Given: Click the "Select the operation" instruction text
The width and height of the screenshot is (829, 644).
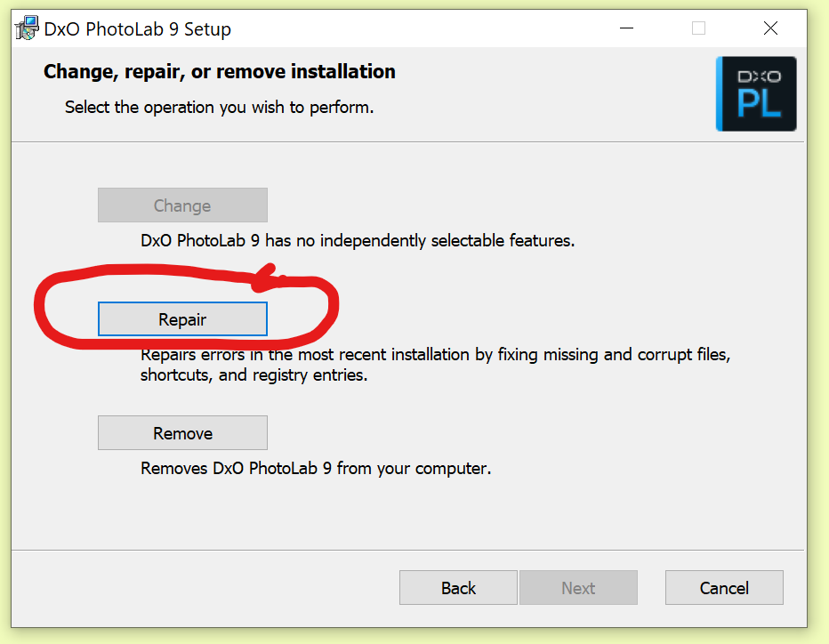Looking at the screenshot, I should click(220, 108).
